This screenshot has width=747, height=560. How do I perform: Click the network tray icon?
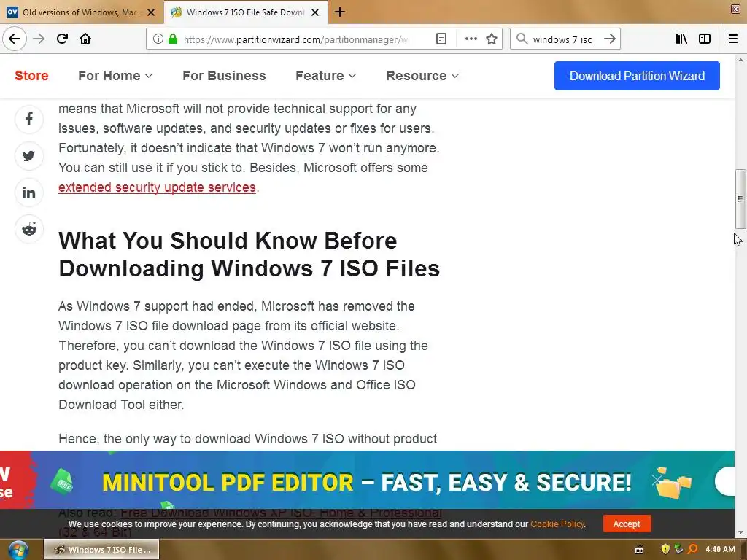(x=679, y=549)
